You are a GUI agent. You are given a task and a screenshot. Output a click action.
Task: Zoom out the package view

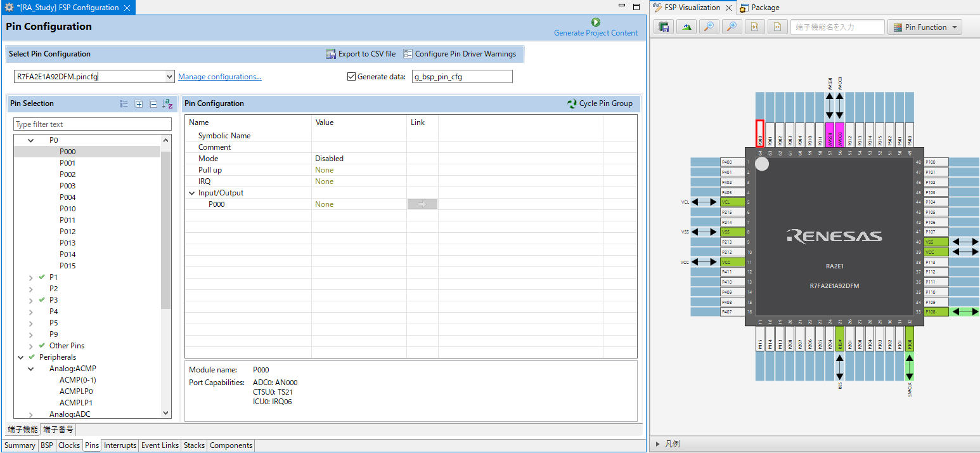709,27
